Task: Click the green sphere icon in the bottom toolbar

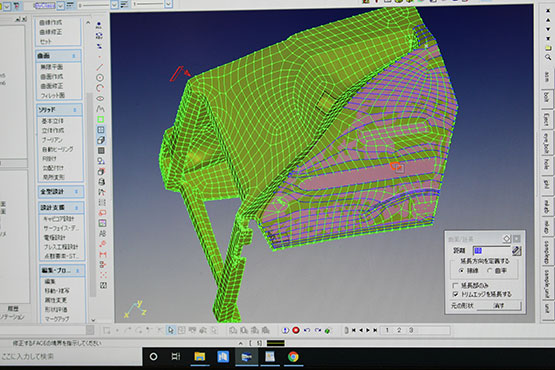Action: [x=327, y=331]
